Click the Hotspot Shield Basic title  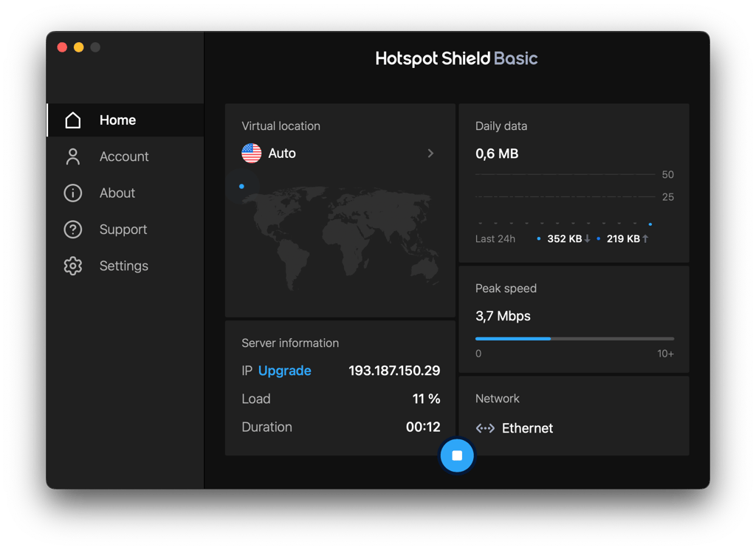(x=456, y=58)
